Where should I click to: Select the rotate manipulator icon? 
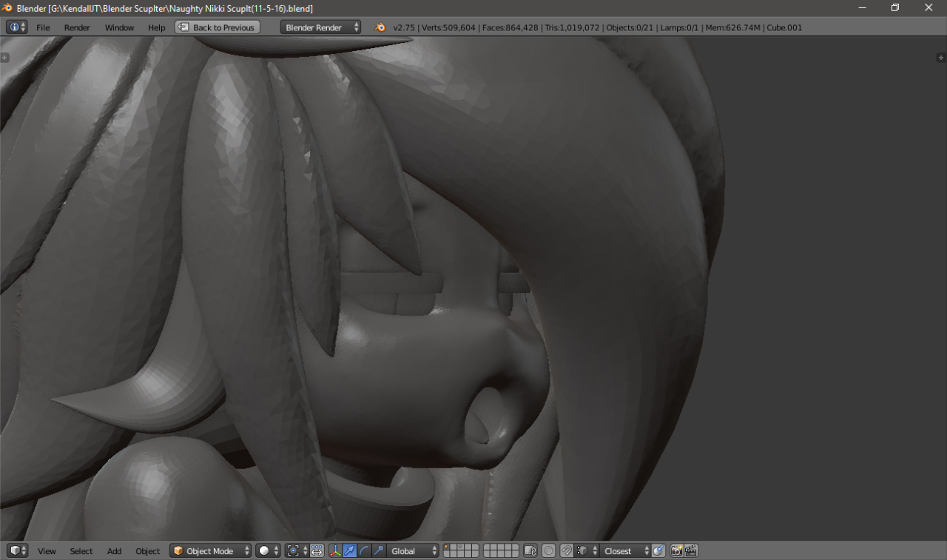click(364, 550)
